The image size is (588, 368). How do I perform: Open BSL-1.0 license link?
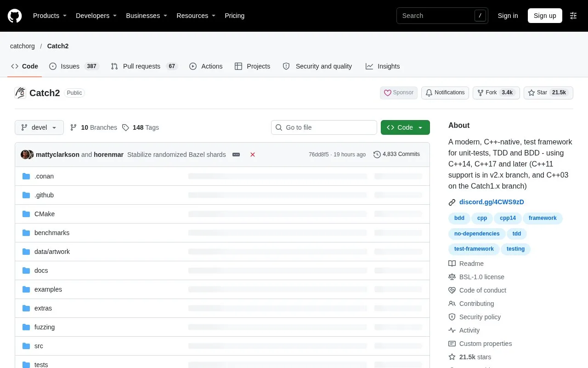click(x=476, y=277)
